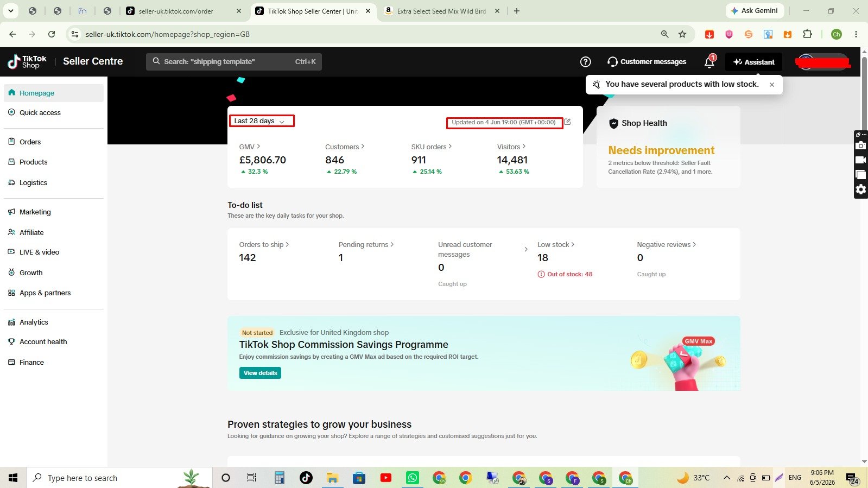Open WhatsApp from the taskbar
Image resolution: width=868 pixels, height=488 pixels.
(x=413, y=478)
